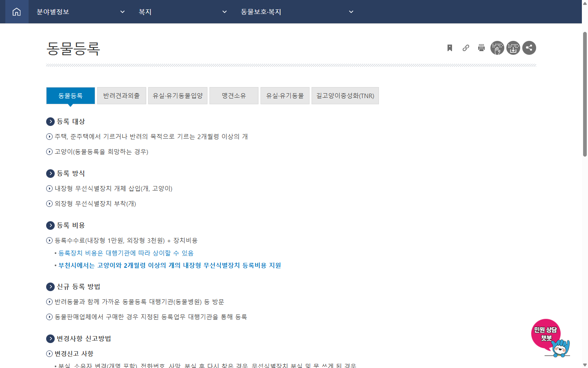This screenshot has height=368, width=588.
Task: Click the 반려동물과 함께 가까운 대행기관 line
Action: tap(139, 302)
